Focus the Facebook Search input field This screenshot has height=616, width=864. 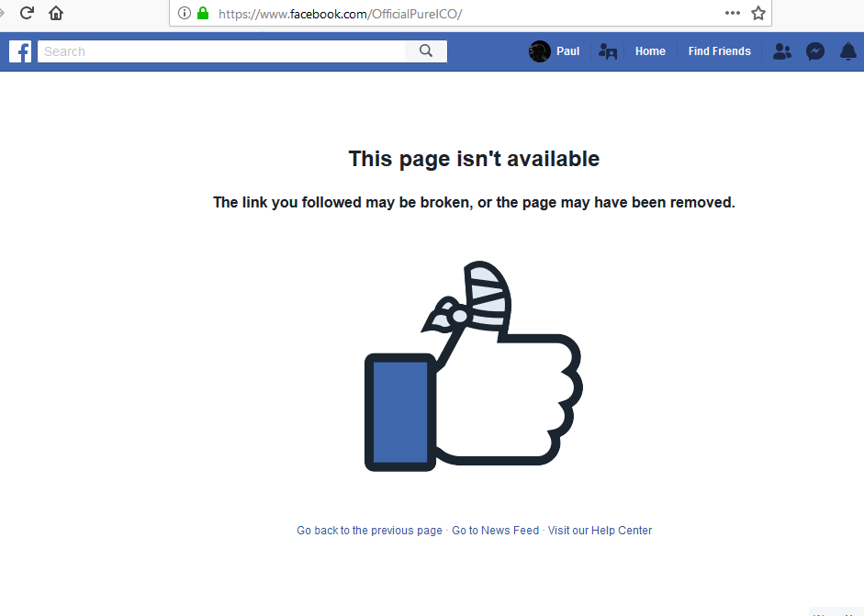coord(221,51)
